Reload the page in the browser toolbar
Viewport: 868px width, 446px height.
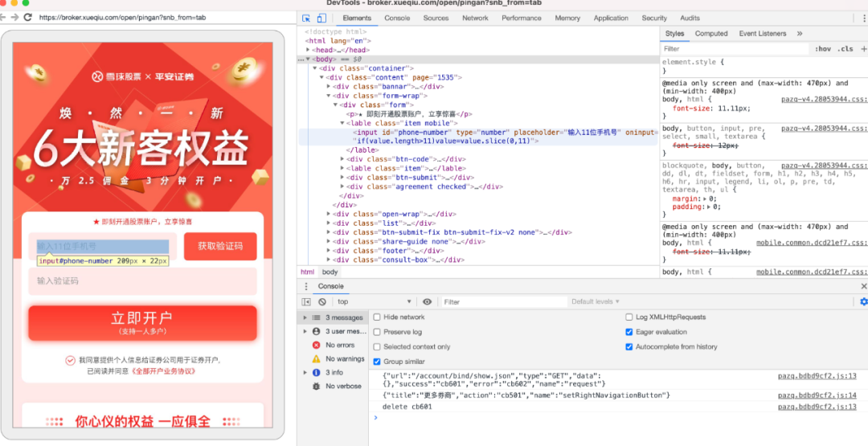point(27,17)
